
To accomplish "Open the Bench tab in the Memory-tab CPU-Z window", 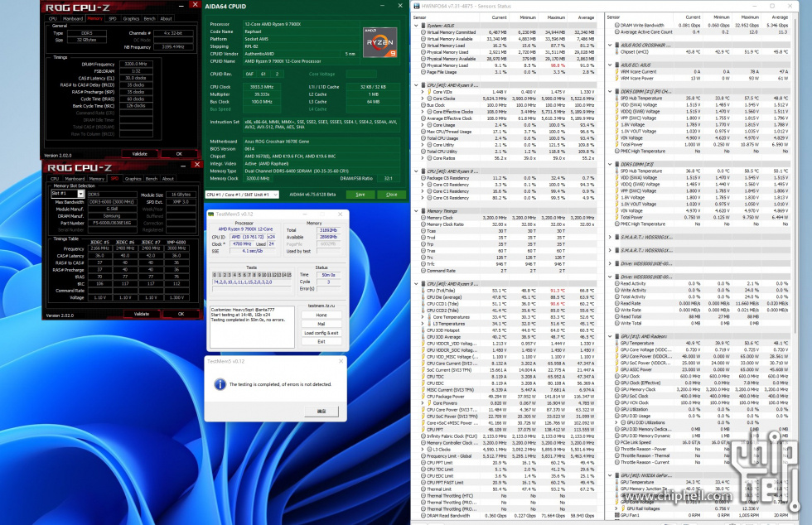I will [x=149, y=19].
